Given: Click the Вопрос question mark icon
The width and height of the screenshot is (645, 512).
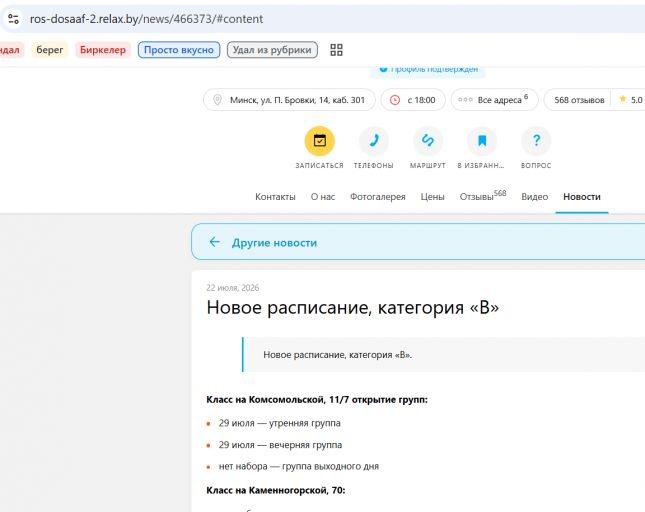Looking at the screenshot, I should (536, 141).
